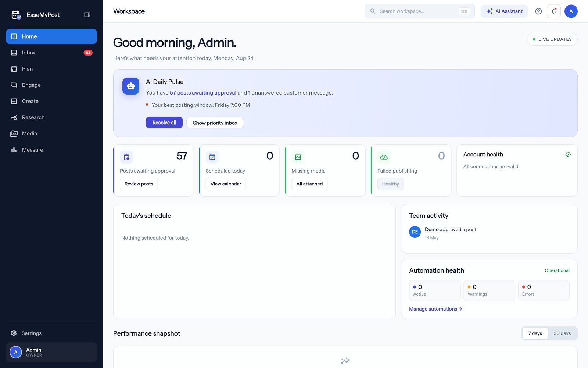Click the 14 May timestamp

click(x=432, y=238)
